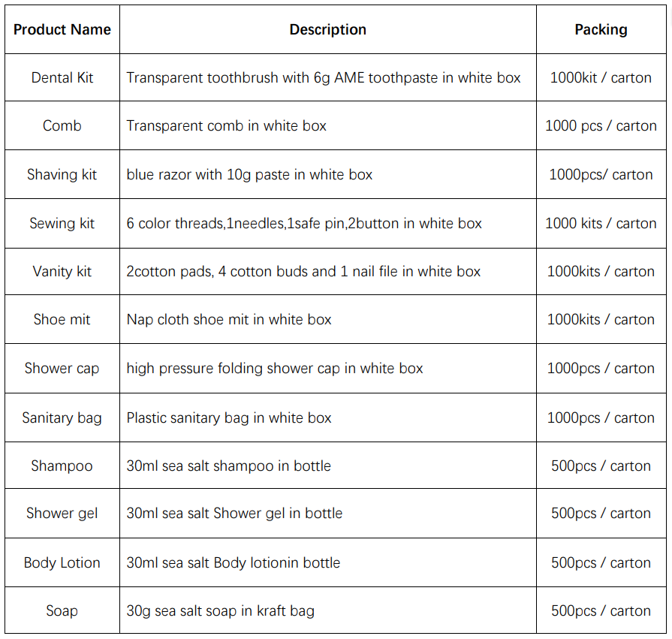Screen dimensions: 672x639
Task: Select the Shampoo product cell
Action: (62, 466)
